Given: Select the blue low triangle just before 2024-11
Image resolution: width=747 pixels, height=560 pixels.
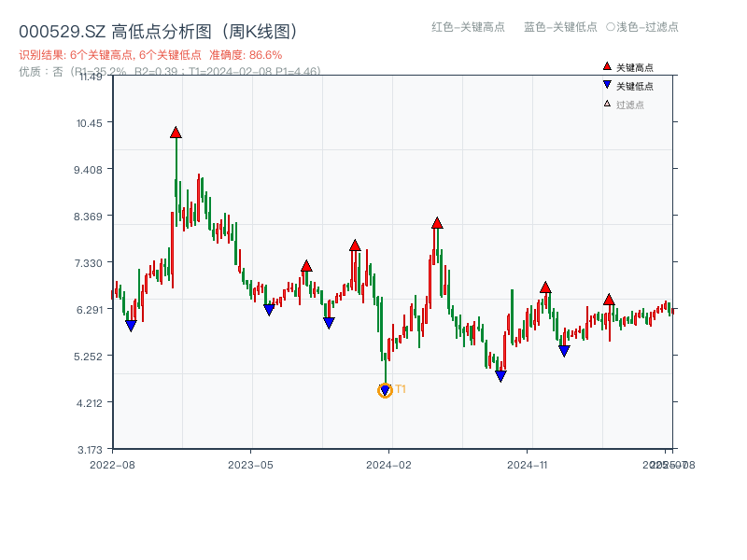Looking at the screenshot, I should (500, 376).
